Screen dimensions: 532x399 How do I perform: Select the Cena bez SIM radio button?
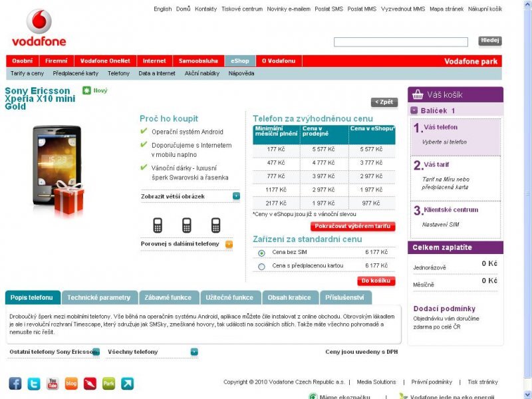262,252
